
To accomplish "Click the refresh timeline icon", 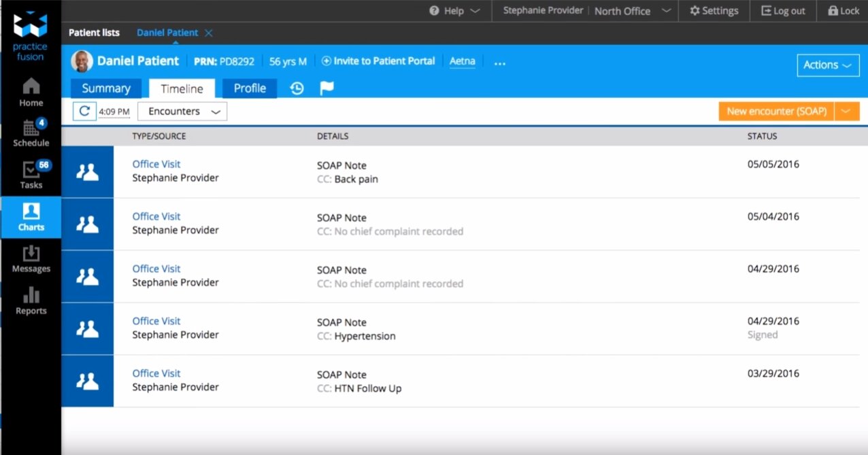I will click(x=84, y=112).
